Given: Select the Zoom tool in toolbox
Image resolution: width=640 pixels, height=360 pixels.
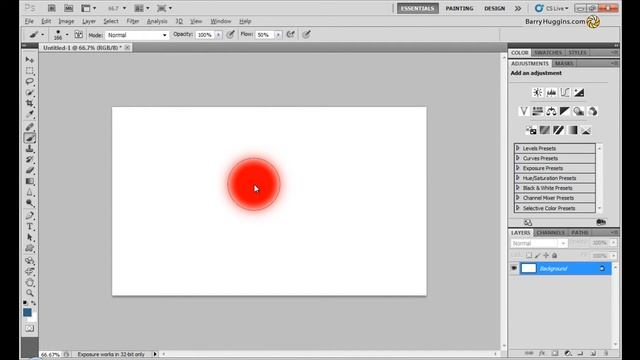Looking at the screenshot, I should (x=29, y=293).
